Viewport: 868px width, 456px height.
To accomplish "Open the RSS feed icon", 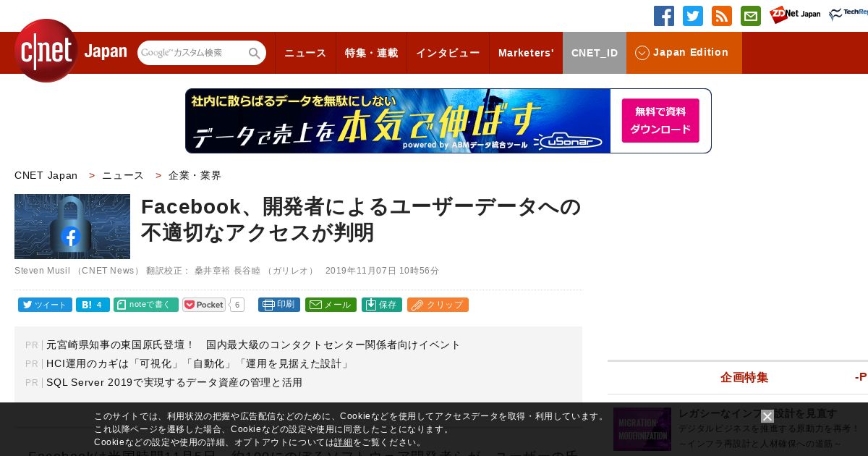I will (722, 16).
